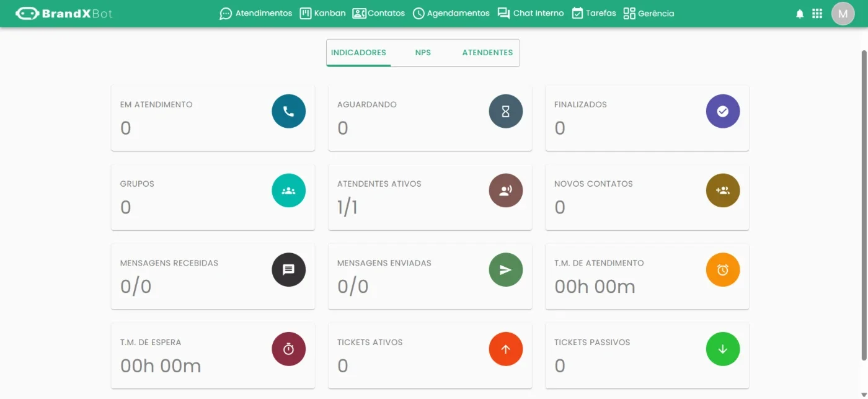868x399 pixels.
Task: Click the "T.M. DE ATENDIMENTO" label
Action: 599,263
